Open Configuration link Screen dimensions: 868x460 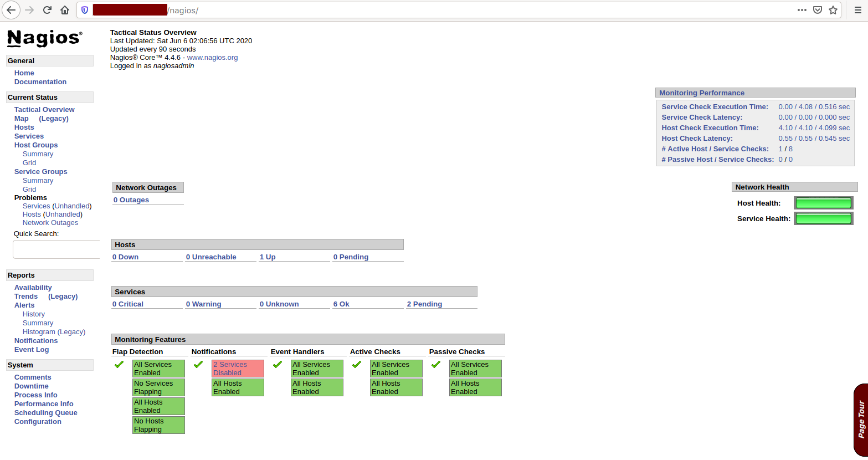coord(38,422)
